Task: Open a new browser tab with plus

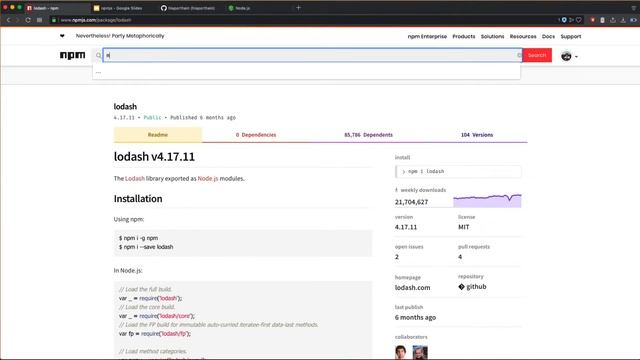Action: pyautogui.click(x=298, y=7)
